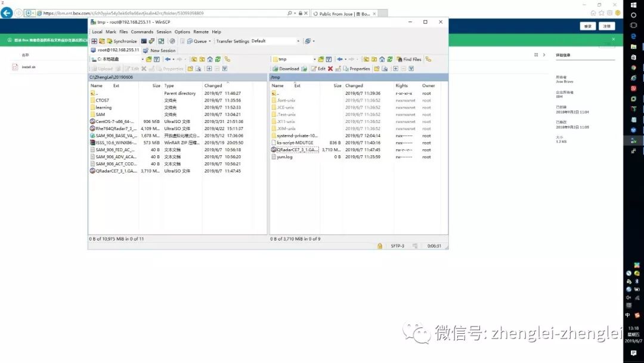The image size is (644, 363).
Task: Open Windows Start button on taskbar
Action: (x=633, y=5)
